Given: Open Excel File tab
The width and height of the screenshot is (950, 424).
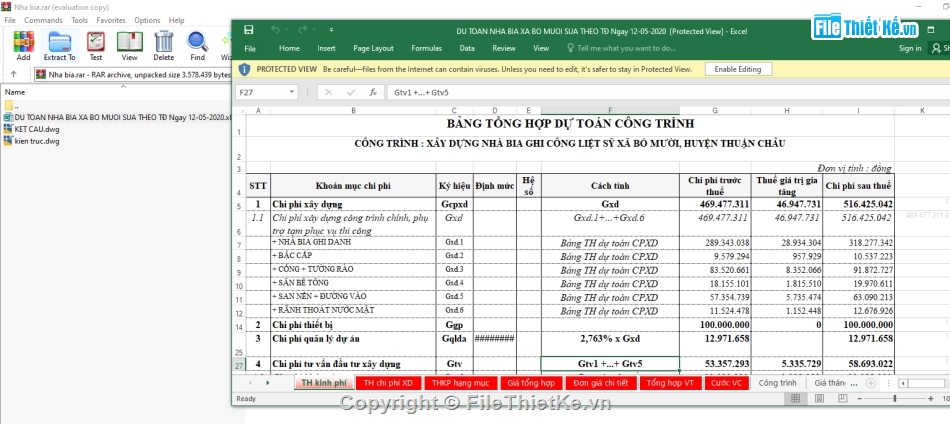Looking at the screenshot, I should tap(250, 48).
